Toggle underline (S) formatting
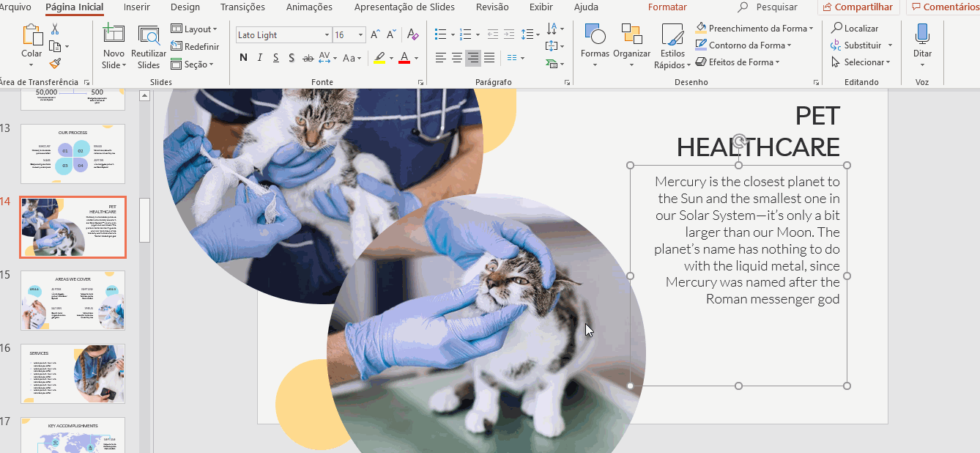This screenshot has width=980, height=453. pyautogui.click(x=275, y=59)
